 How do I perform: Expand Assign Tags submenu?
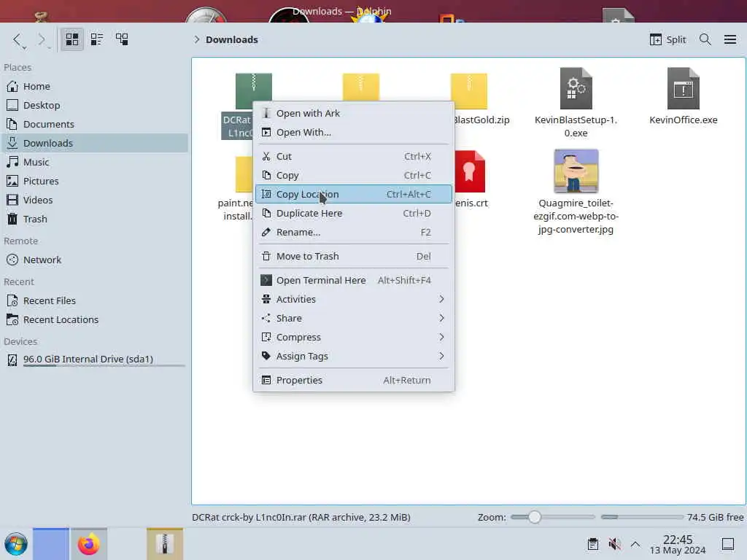pyautogui.click(x=354, y=356)
